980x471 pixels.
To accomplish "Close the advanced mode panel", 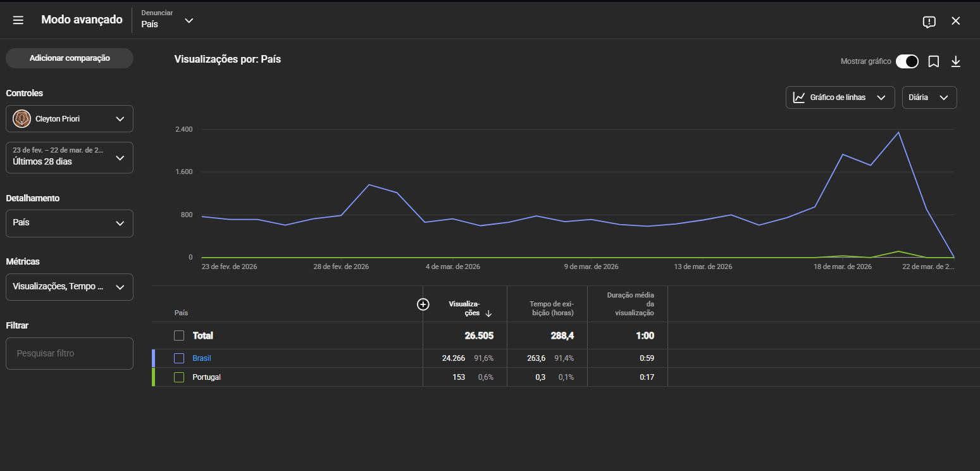I will 956,21.
